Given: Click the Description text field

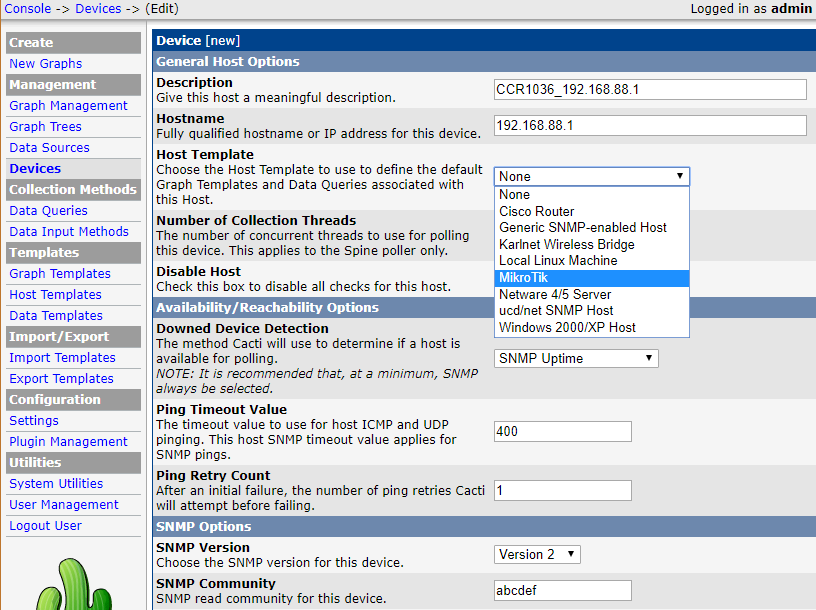Looking at the screenshot, I should (650, 89).
